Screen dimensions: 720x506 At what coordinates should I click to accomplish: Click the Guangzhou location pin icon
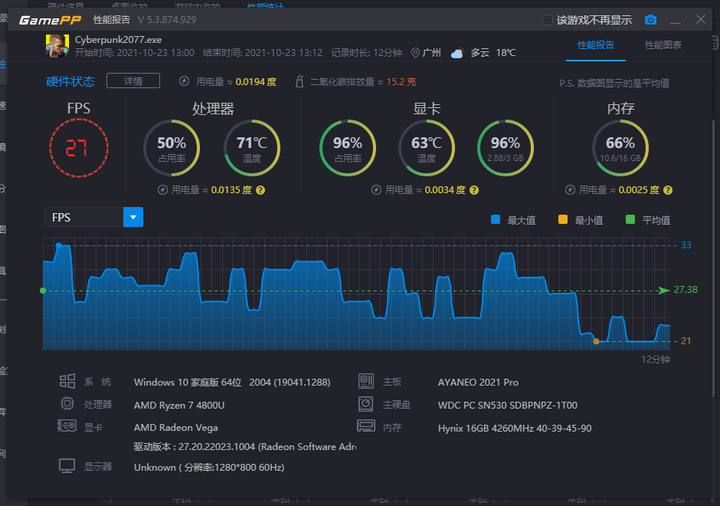(415, 53)
